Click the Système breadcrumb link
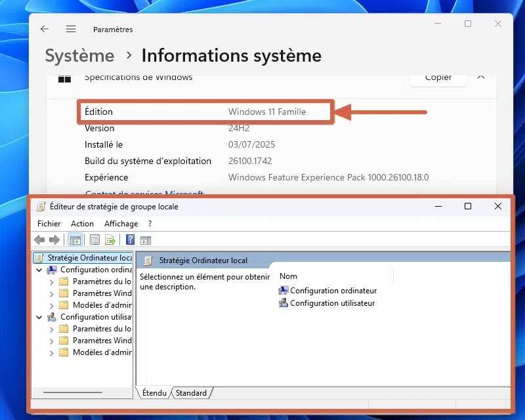 coord(79,56)
